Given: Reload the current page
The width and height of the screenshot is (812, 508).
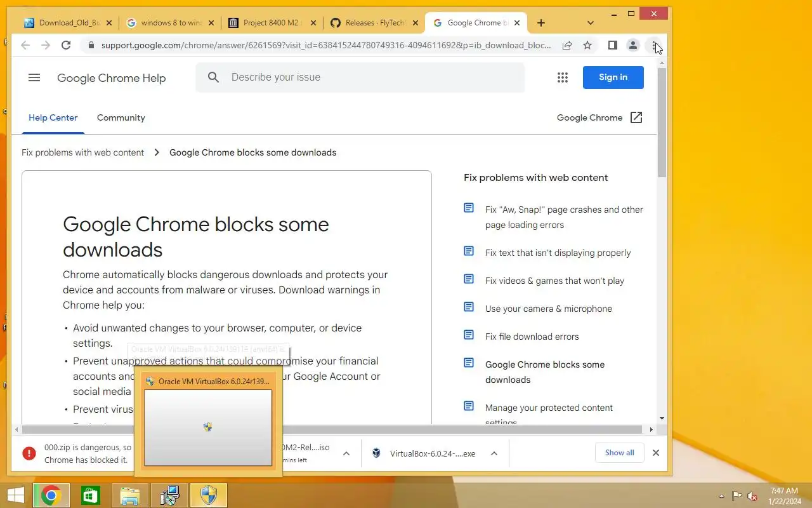Looking at the screenshot, I should (x=66, y=45).
